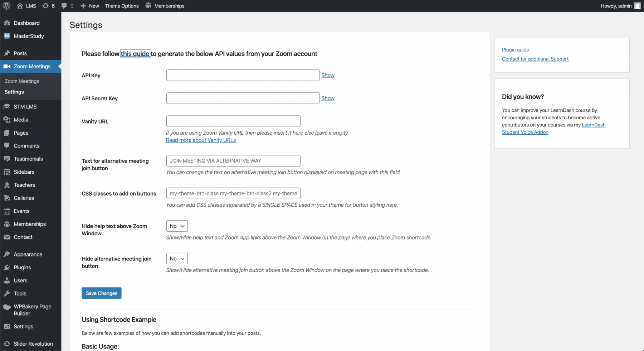
Task: Click the LMS home icon
Action: coord(20,6)
